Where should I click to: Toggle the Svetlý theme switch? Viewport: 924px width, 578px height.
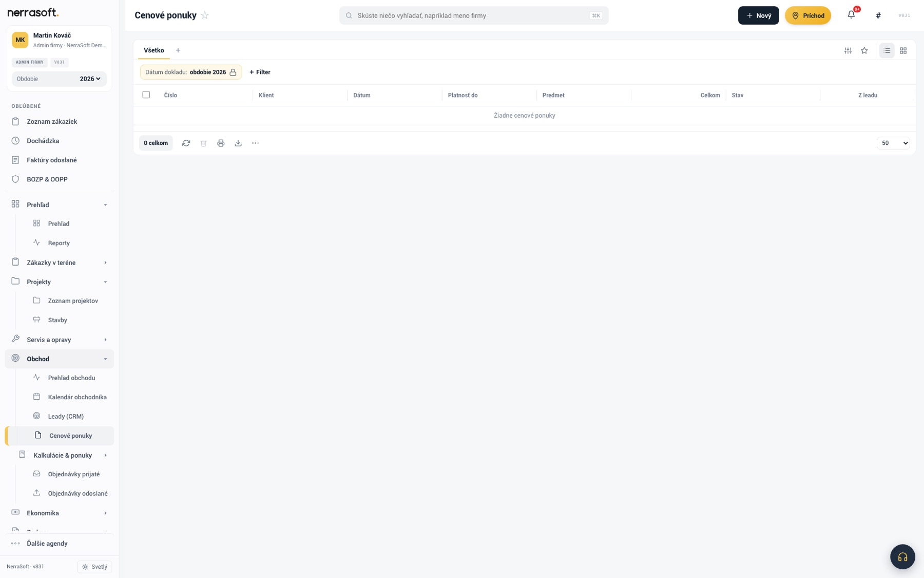[x=94, y=567]
